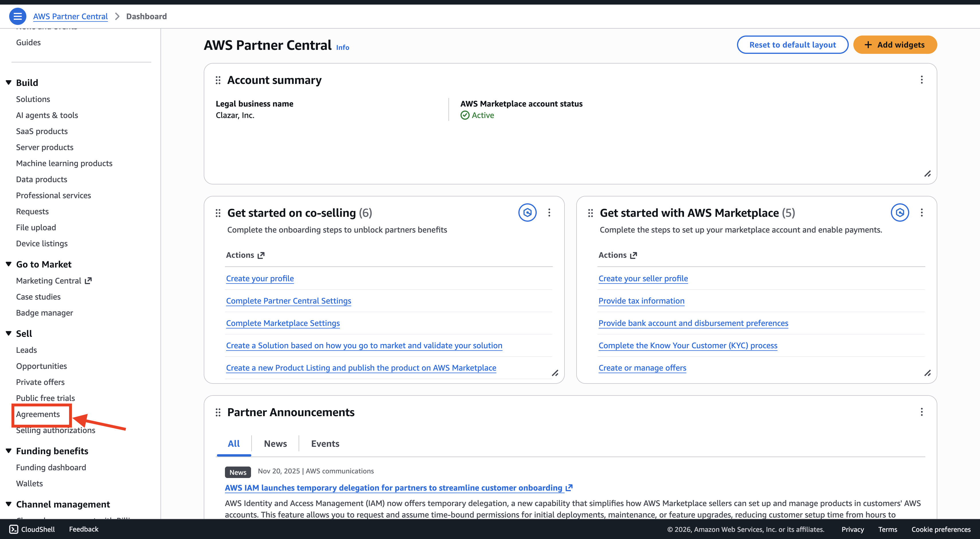This screenshot has width=980, height=539.
Task: Open SaaS products in the sidebar
Action: 42,131
